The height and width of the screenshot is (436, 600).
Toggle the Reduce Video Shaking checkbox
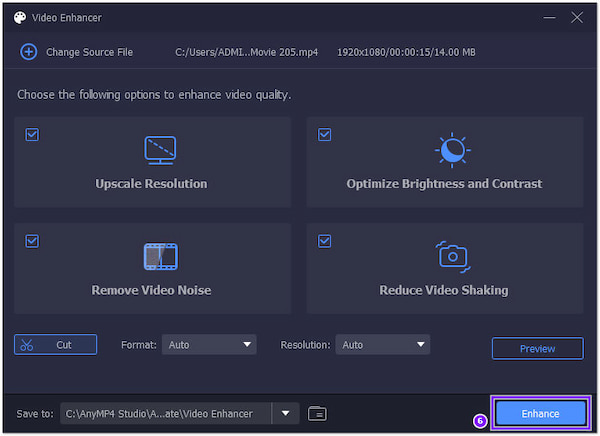coord(324,241)
